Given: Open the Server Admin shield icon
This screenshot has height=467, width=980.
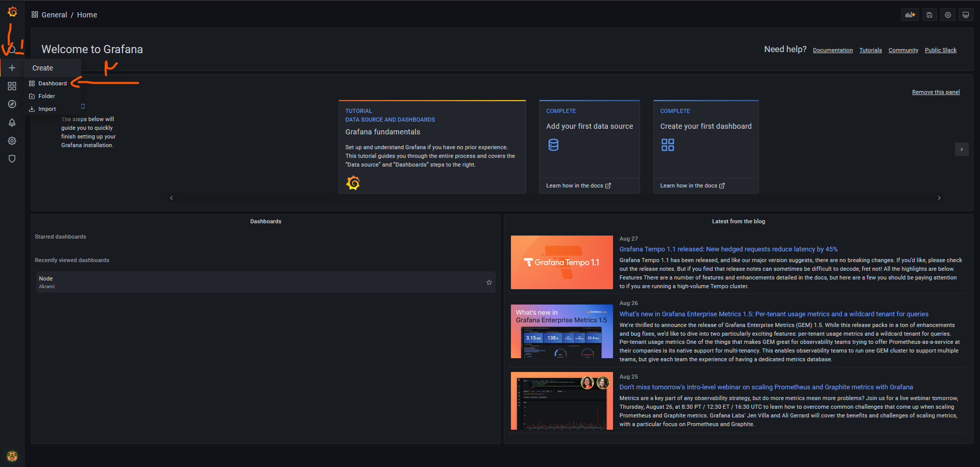Looking at the screenshot, I should 12,159.
